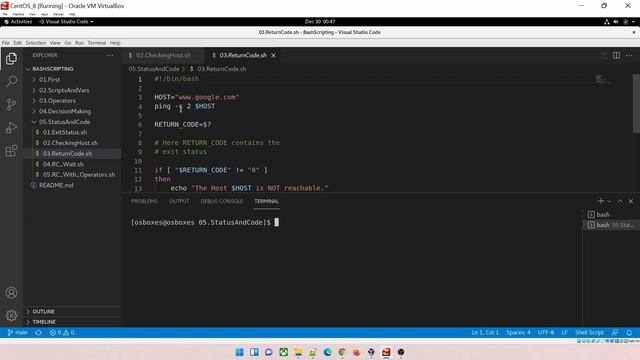The height and width of the screenshot is (360, 640).
Task: Change language mode Shell Script
Action: pos(589,332)
